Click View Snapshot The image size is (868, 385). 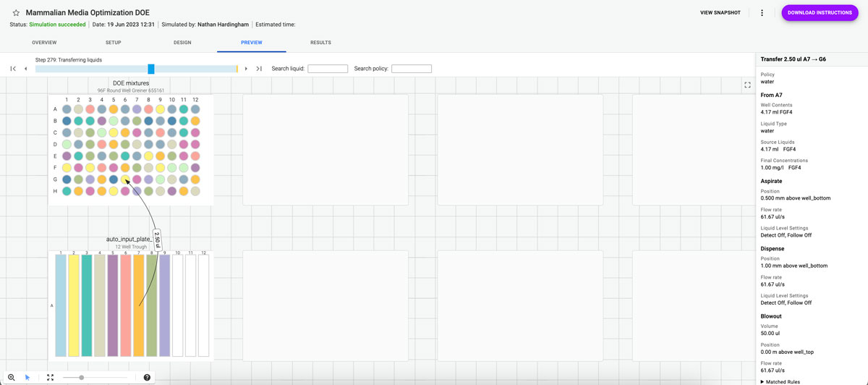720,13
